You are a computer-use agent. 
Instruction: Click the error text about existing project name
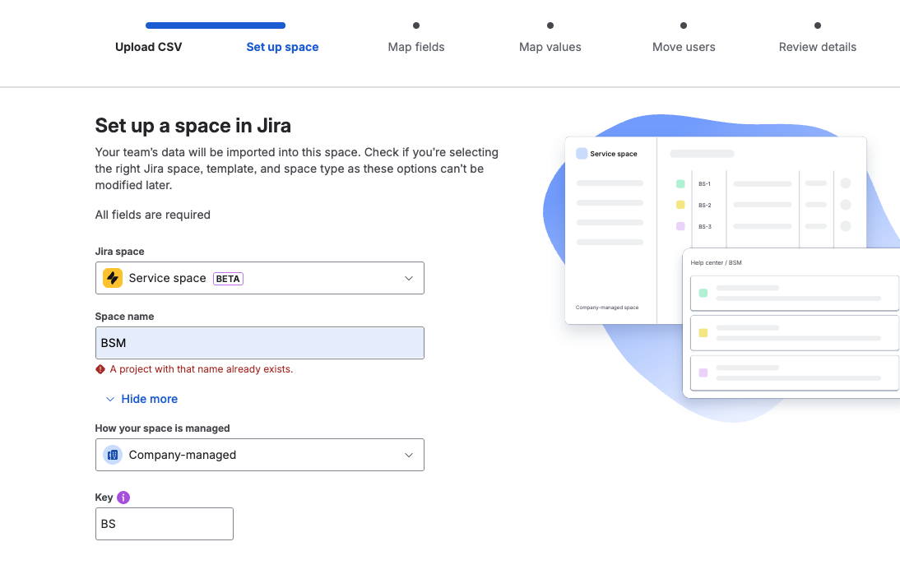tap(202, 369)
